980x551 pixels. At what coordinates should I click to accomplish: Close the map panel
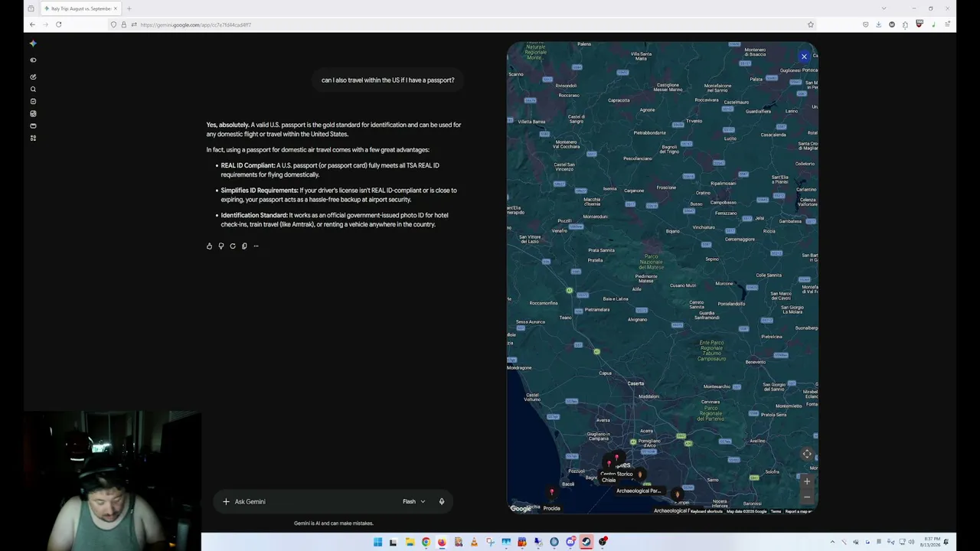point(804,56)
